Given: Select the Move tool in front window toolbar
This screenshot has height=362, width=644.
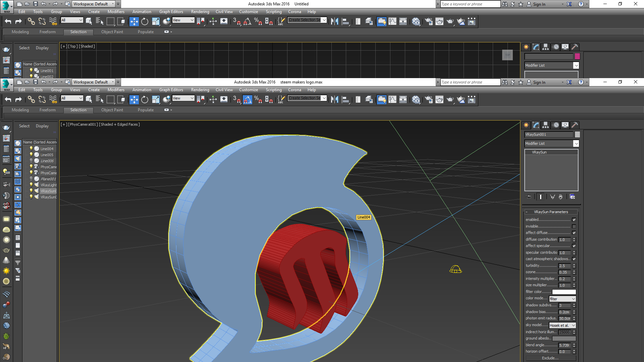Looking at the screenshot, I should click(x=134, y=100).
